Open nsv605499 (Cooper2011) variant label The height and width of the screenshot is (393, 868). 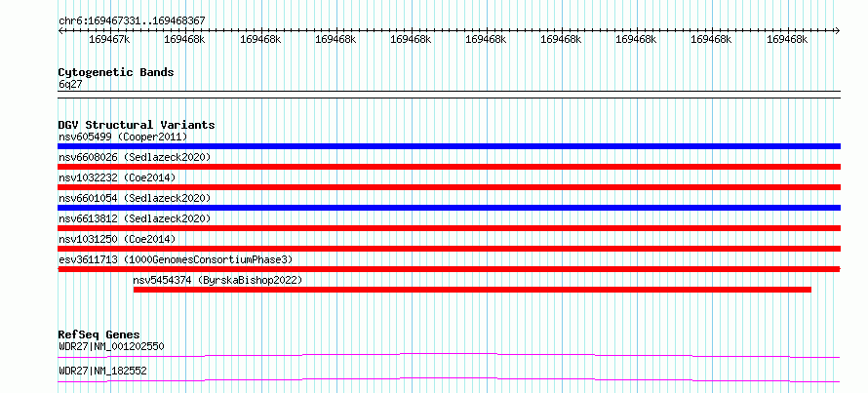pos(123,137)
